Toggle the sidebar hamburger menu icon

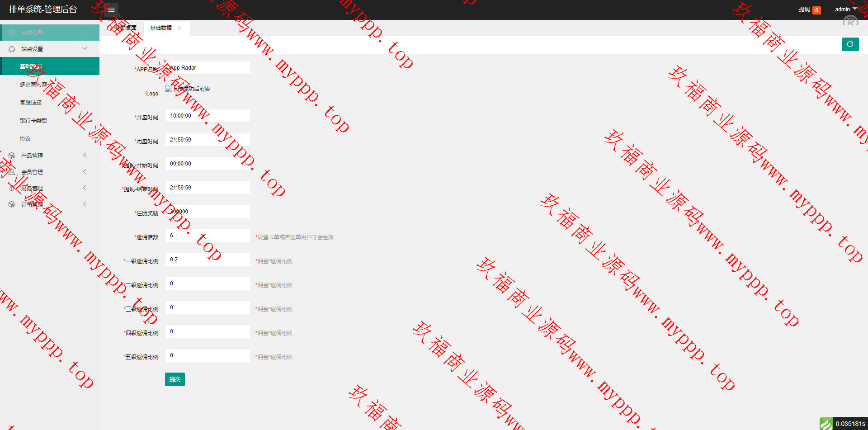(111, 9)
